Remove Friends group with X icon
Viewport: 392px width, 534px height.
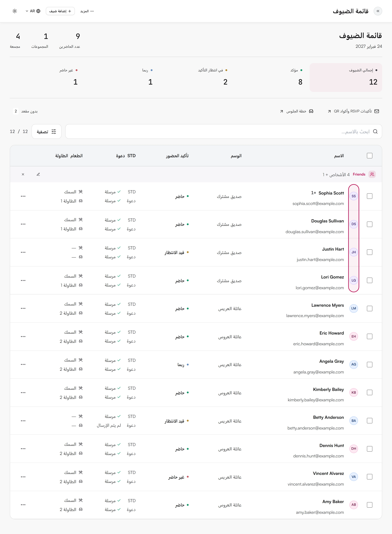click(x=23, y=174)
